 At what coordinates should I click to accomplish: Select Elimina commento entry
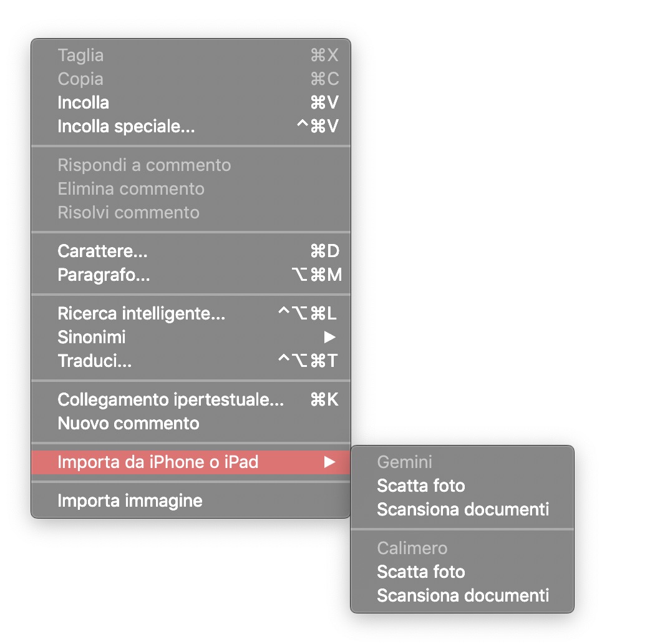(x=131, y=189)
